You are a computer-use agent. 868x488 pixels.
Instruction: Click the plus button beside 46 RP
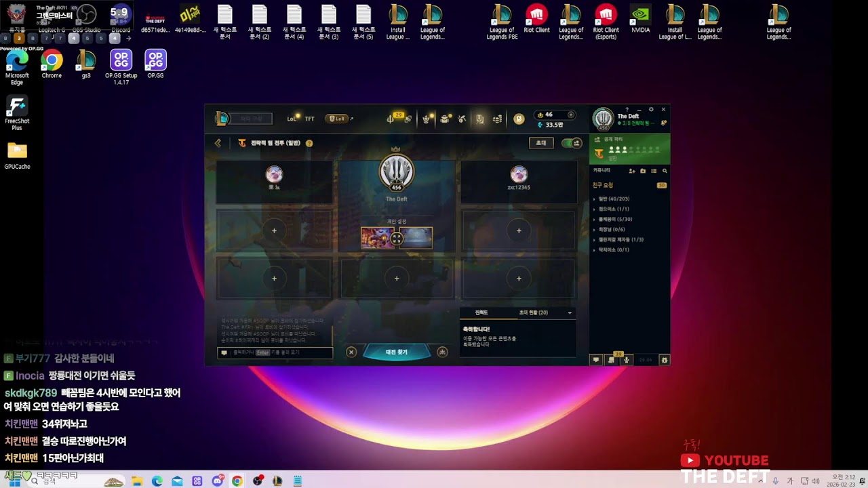point(571,115)
